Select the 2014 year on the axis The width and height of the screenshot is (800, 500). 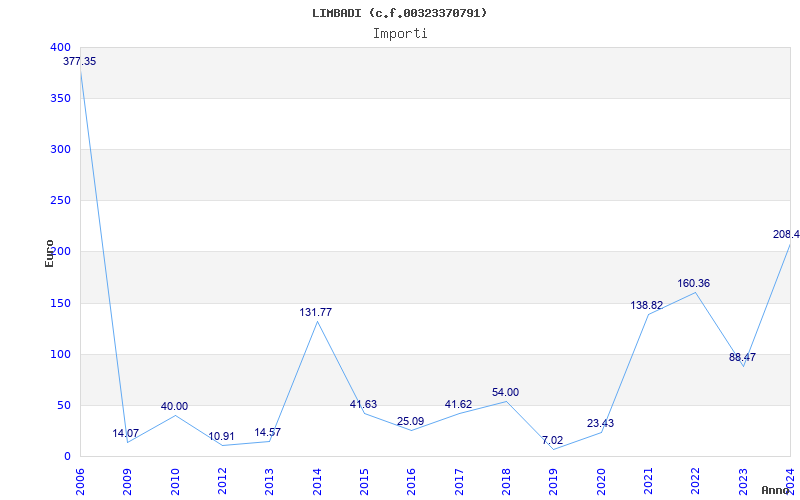point(317,482)
